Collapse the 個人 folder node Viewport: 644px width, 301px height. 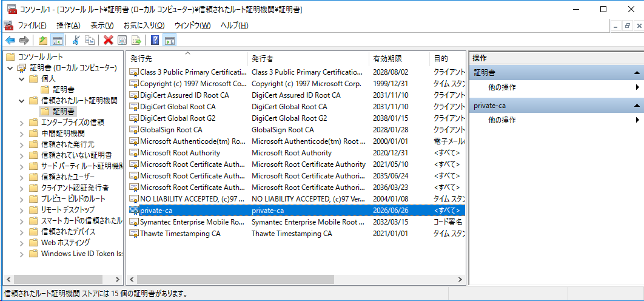coord(22,78)
